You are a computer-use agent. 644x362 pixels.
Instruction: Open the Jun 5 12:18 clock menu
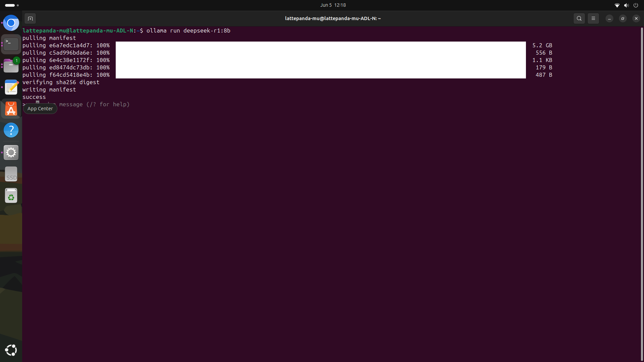333,5
